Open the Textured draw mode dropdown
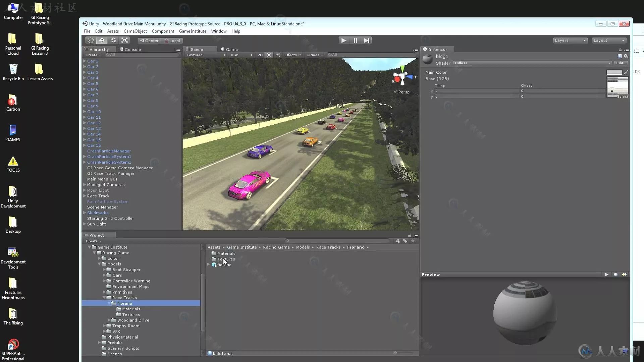Image resolution: width=644 pixels, height=362 pixels. (x=206, y=55)
